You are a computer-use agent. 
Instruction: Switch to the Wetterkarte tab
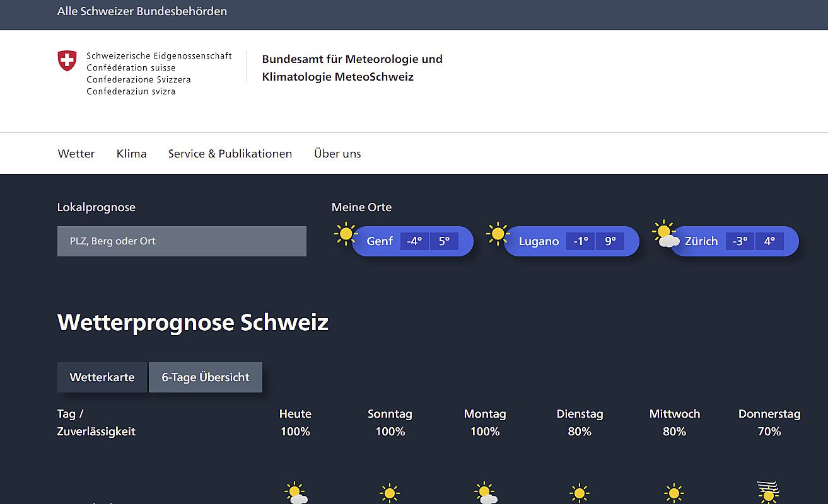pyautogui.click(x=102, y=377)
